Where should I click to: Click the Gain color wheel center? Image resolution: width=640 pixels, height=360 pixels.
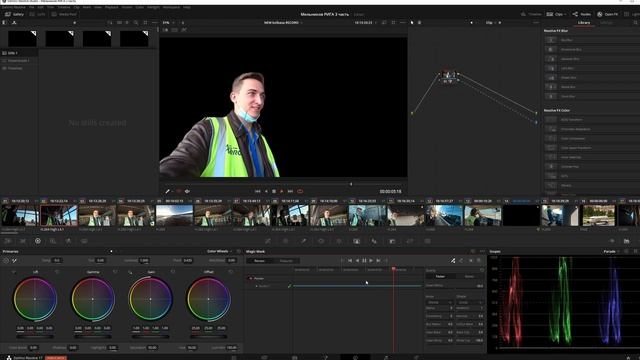pos(151,299)
